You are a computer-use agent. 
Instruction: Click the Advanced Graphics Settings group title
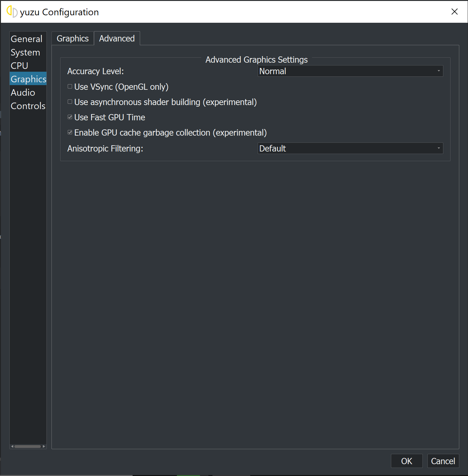[256, 60]
